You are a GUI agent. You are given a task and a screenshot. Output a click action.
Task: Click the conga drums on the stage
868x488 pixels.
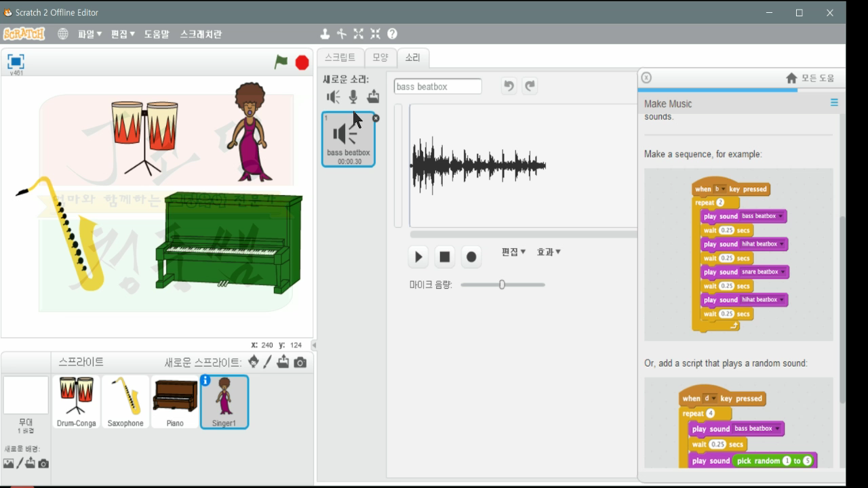point(144,137)
